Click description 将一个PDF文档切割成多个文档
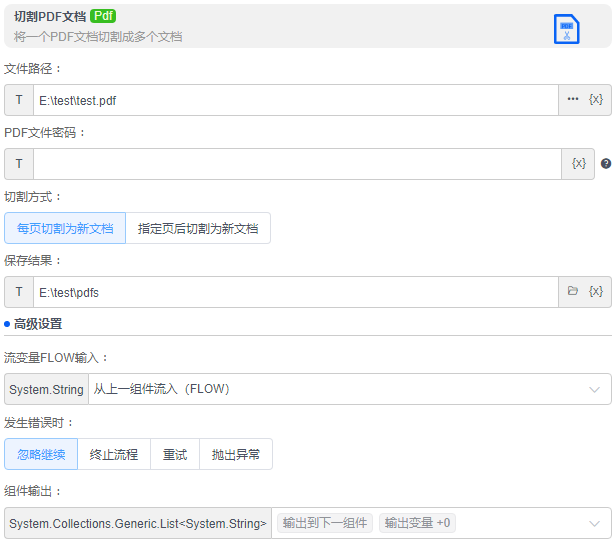This screenshot has width=616, height=543. (x=98, y=37)
